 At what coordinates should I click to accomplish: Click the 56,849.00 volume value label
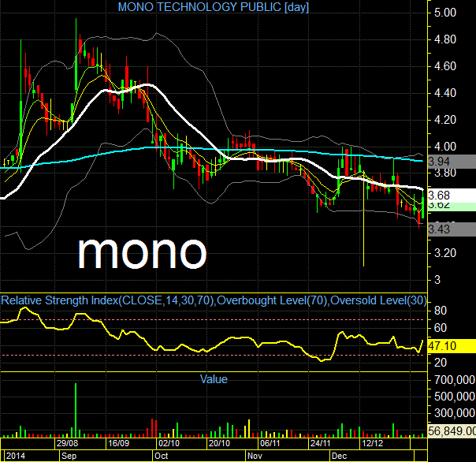[x=451, y=430]
